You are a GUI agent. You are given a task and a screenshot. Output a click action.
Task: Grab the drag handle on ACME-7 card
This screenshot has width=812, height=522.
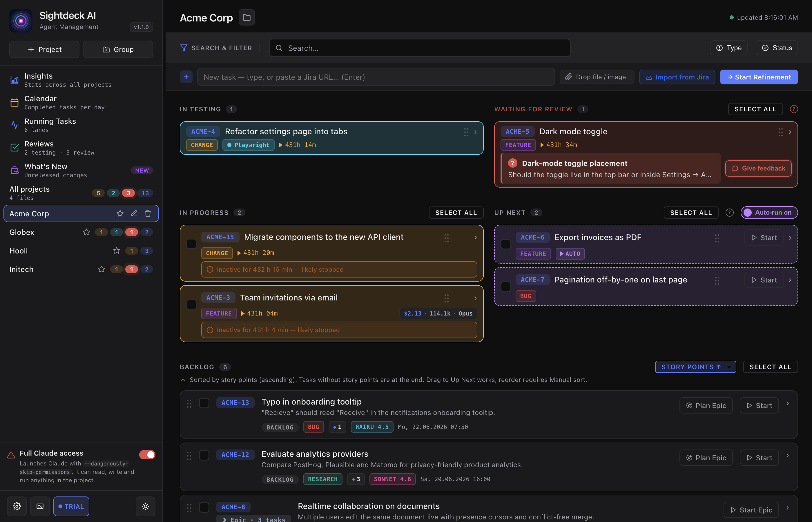pos(717,280)
